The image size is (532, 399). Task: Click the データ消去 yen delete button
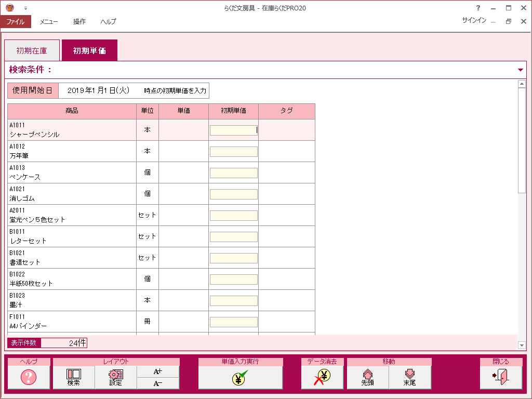coord(322,377)
